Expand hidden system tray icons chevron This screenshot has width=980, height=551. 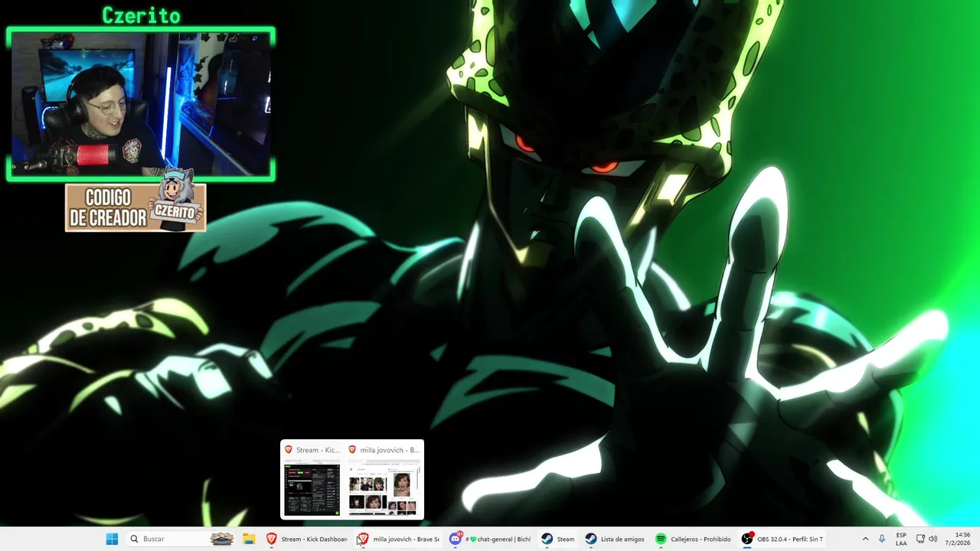tap(865, 539)
